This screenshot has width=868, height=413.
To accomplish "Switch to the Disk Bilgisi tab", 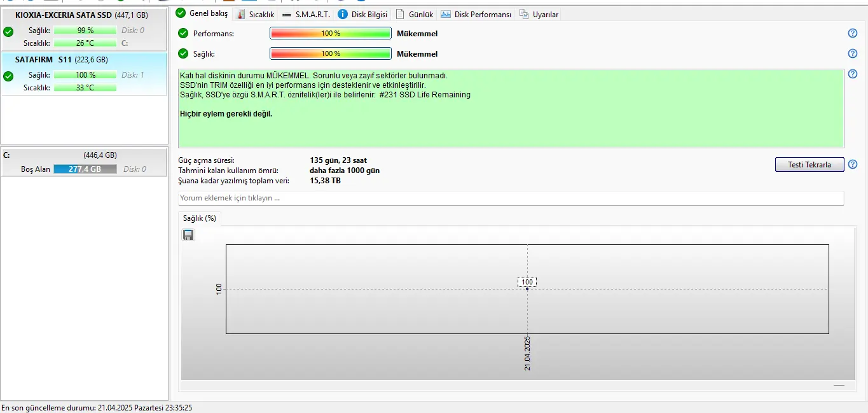I will coord(362,14).
